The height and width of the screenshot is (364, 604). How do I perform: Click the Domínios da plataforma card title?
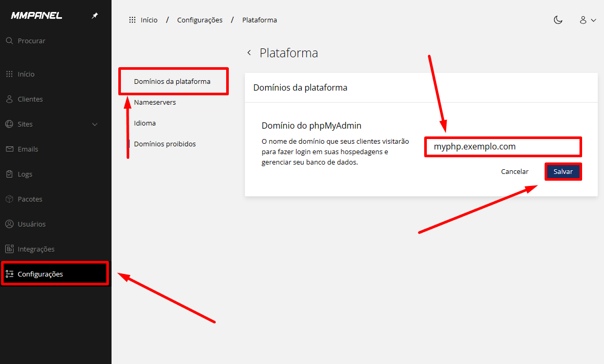[x=300, y=87]
